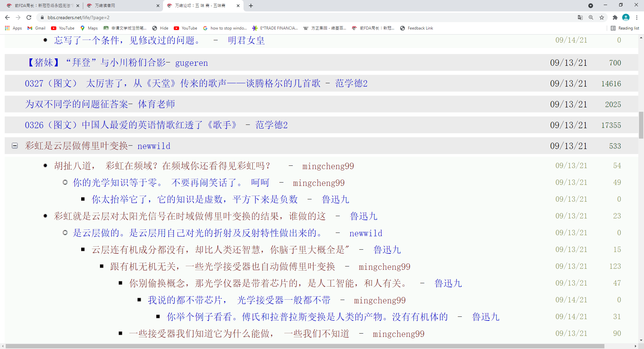Open author 体育老师 profile
This screenshot has height=349, width=644.
tap(156, 104)
